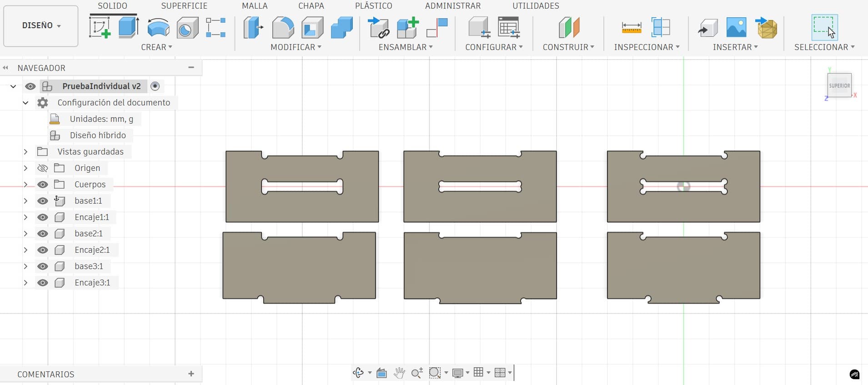Viewport: 868px width, 385px height.
Task: Click the Insert Derive icon in Ensamblar
Action: [378, 27]
